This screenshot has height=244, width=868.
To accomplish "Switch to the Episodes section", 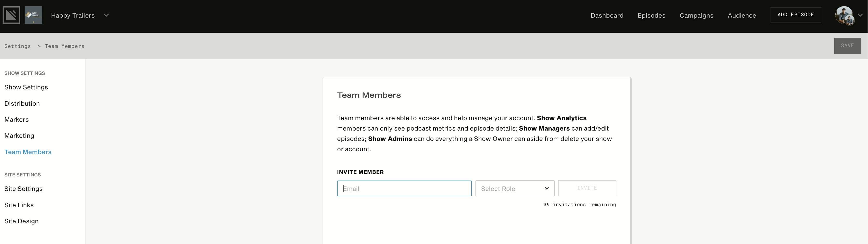I will [x=651, y=15].
